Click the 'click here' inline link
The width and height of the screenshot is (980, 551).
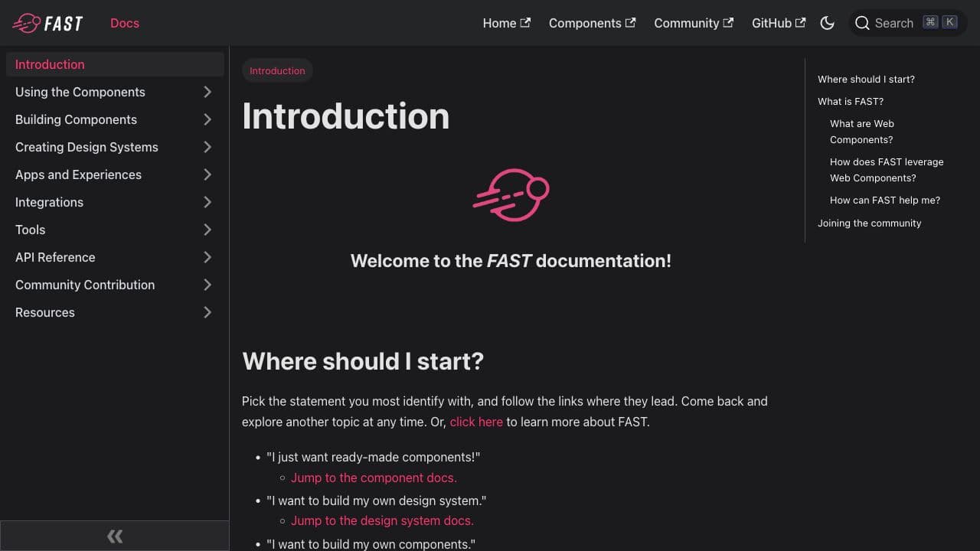pos(476,422)
